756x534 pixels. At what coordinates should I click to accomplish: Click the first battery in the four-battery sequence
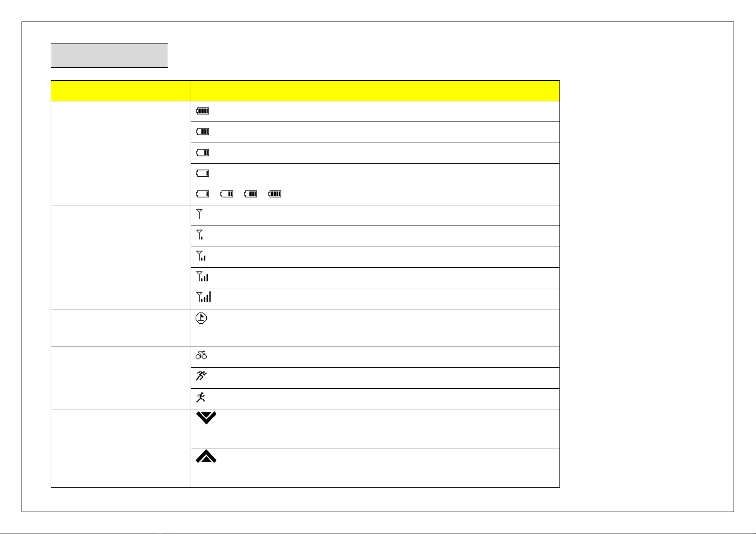[x=203, y=194]
